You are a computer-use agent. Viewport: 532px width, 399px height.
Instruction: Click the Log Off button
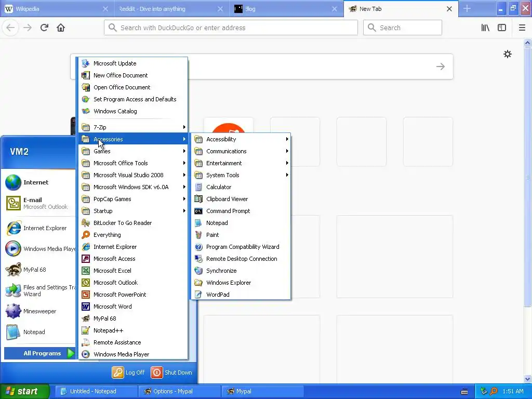[x=128, y=373]
